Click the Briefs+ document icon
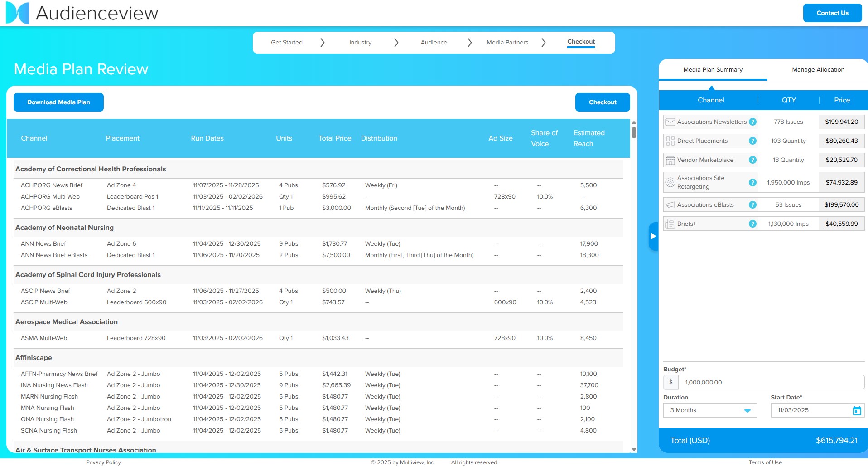 [670, 224]
